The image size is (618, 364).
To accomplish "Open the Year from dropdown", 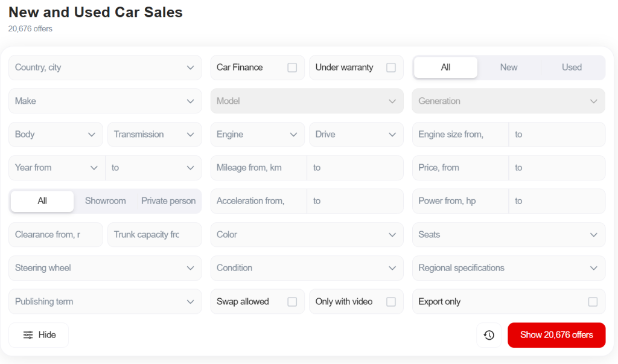I will 57,168.
